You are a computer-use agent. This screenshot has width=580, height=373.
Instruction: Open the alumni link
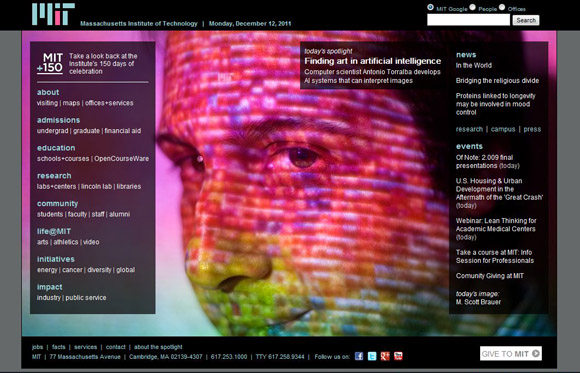pyautogui.click(x=119, y=214)
